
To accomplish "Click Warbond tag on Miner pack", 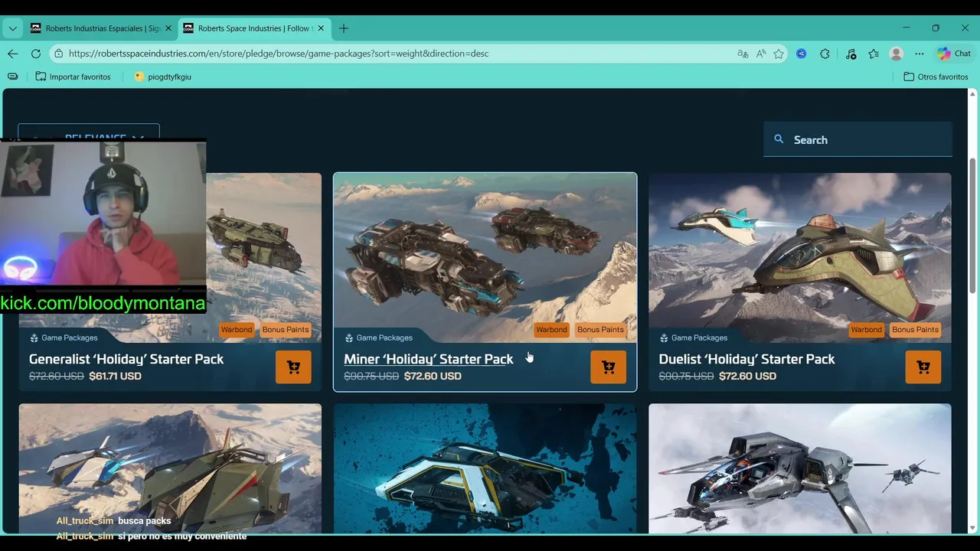I will [551, 330].
